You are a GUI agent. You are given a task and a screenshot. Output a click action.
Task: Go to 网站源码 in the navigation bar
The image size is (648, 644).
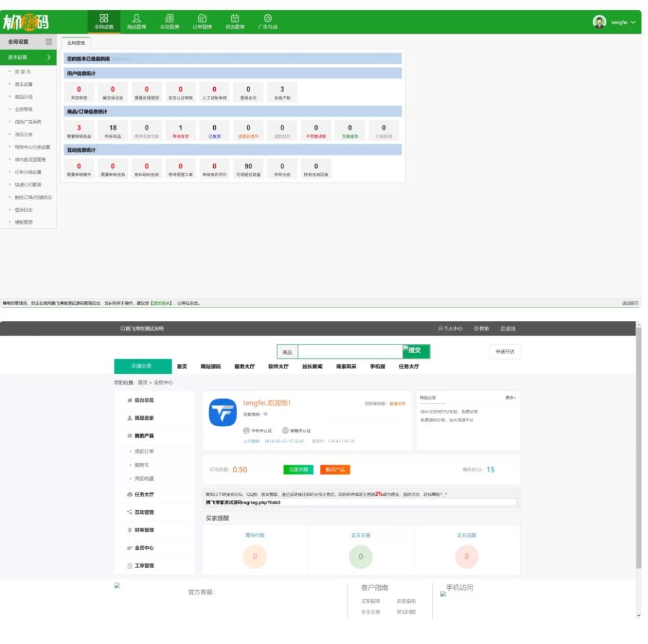[211, 367]
